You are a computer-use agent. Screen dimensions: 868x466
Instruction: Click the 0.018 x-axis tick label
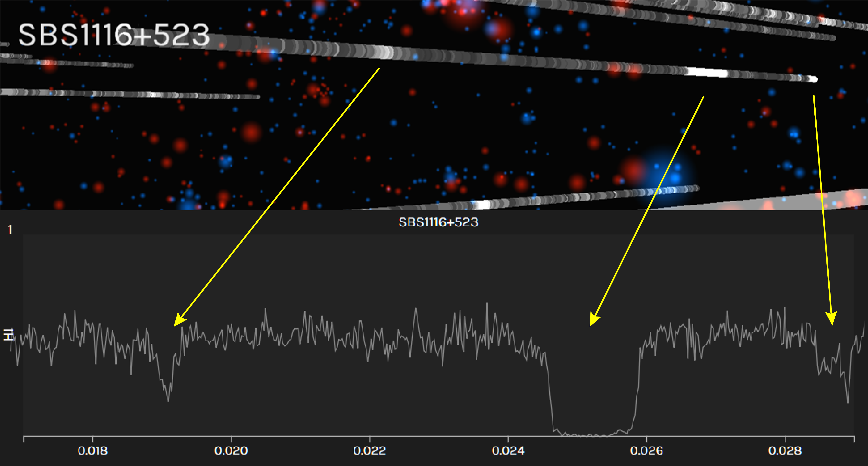tap(92, 450)
